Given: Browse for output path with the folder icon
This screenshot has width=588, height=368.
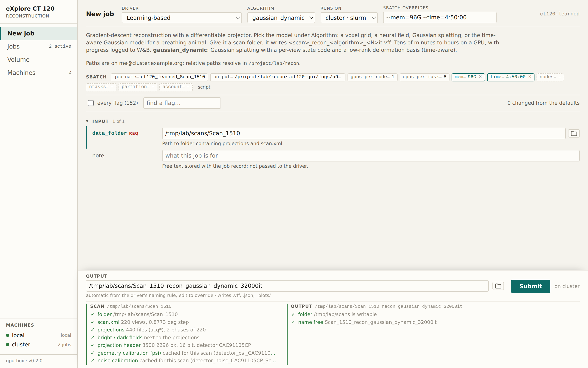Looking at the screenshot, I should tap(498, 286).
